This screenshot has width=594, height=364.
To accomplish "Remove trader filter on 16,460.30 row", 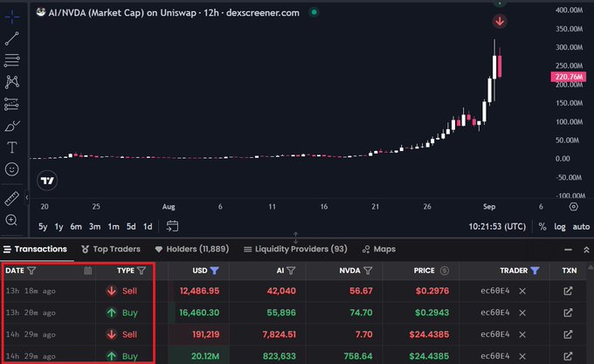I will coord(522,312).
